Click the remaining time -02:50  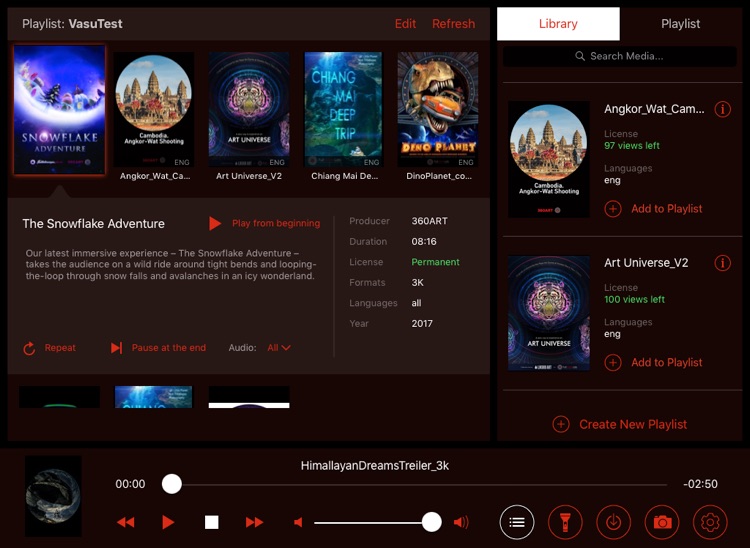pos(700,484)
